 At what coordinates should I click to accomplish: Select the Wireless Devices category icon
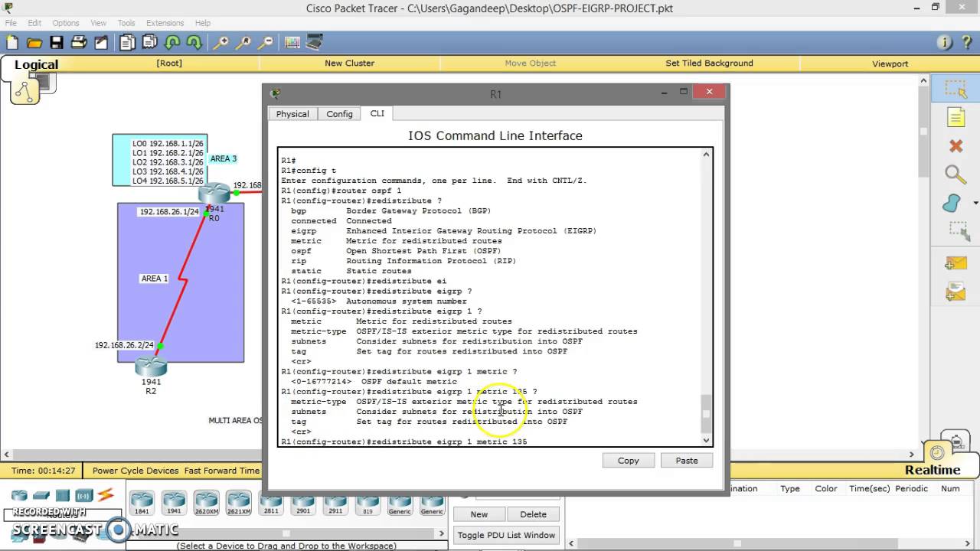(x=84, y=496)
